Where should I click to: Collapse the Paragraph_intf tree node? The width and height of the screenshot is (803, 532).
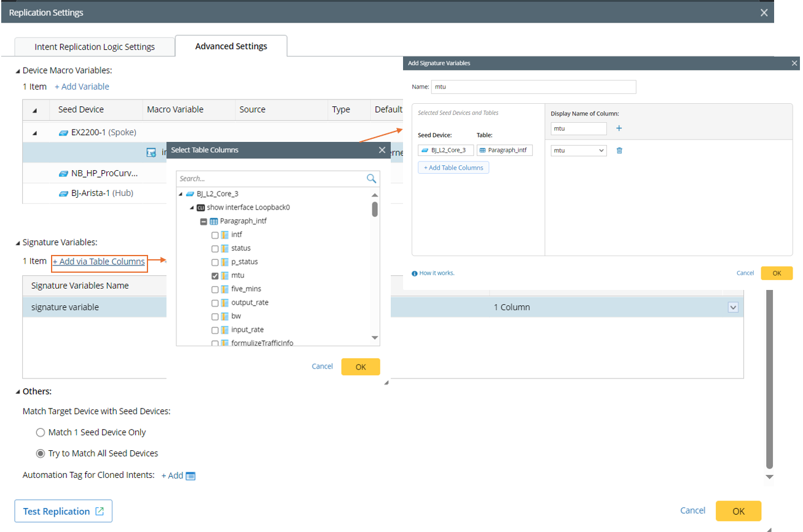pyautogui.click(x=203, y=221)
